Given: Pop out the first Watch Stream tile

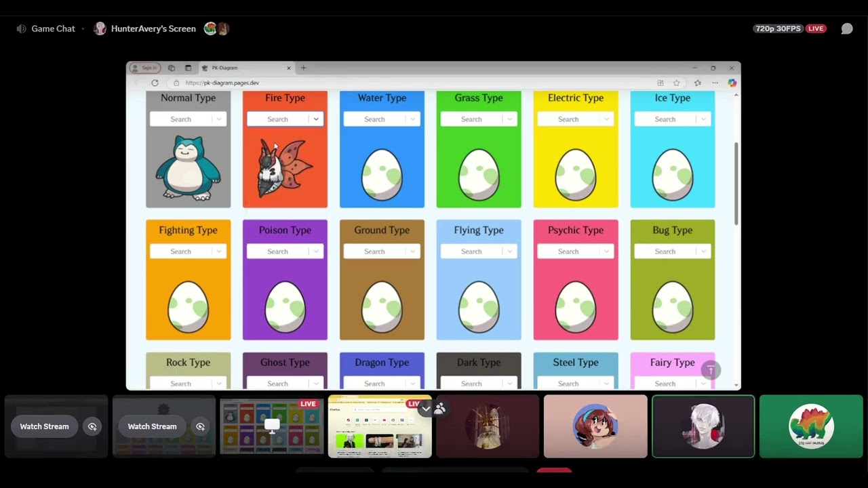Looking at the screenshot, I should 92,426.
